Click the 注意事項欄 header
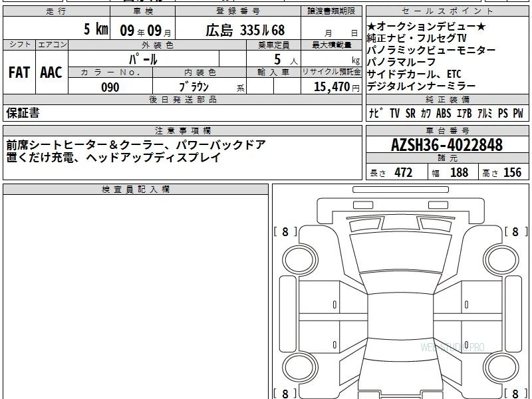The image size is (532, 399). pos(182,130)
